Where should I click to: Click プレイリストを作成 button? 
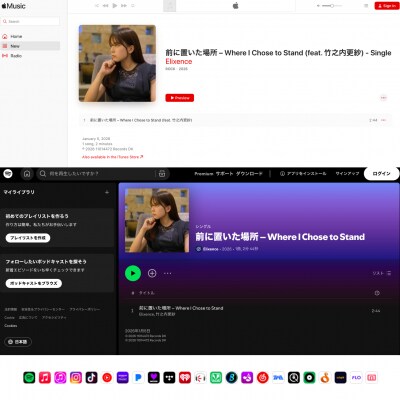pos(28,238)
